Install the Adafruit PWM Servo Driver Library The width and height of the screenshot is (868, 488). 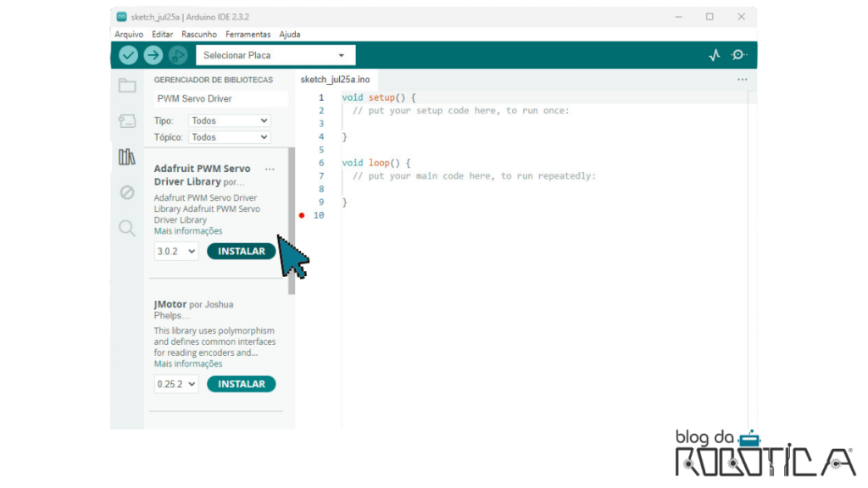pos(242,251)
